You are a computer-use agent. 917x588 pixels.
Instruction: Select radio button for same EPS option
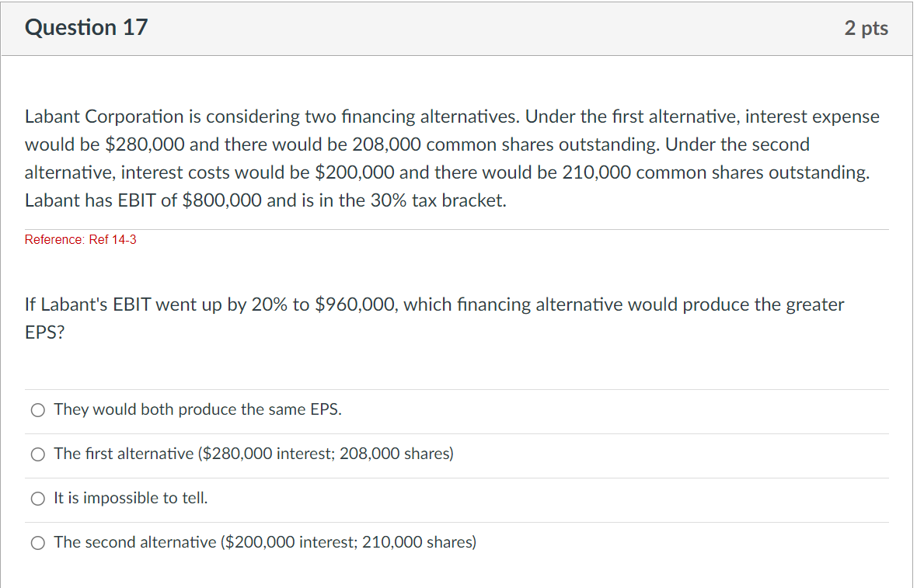point(37,409)
